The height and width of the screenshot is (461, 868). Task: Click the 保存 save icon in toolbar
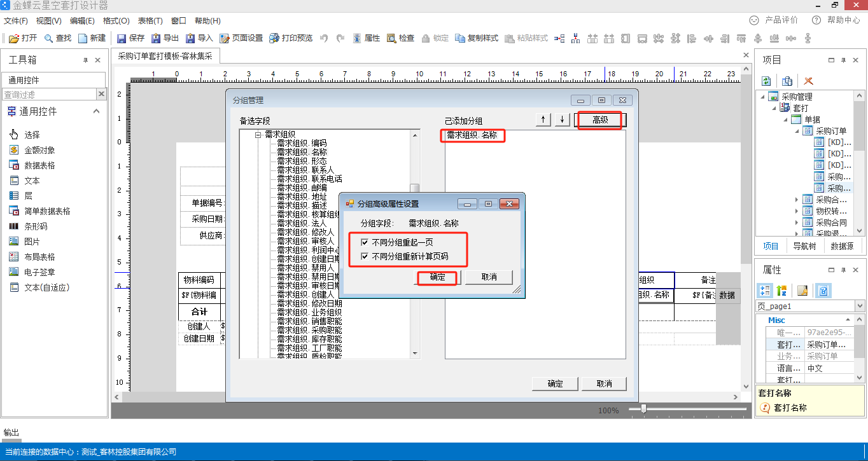[x=122, y=38]
